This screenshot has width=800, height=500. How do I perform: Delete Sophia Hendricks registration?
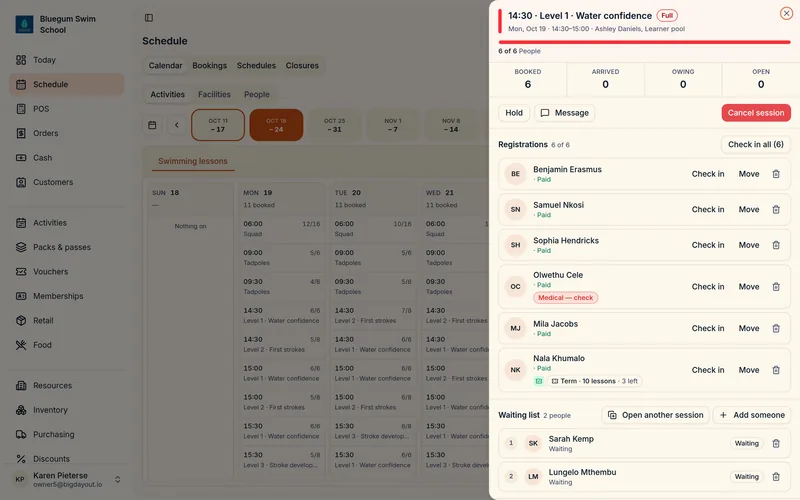click(x=776, y=245)
